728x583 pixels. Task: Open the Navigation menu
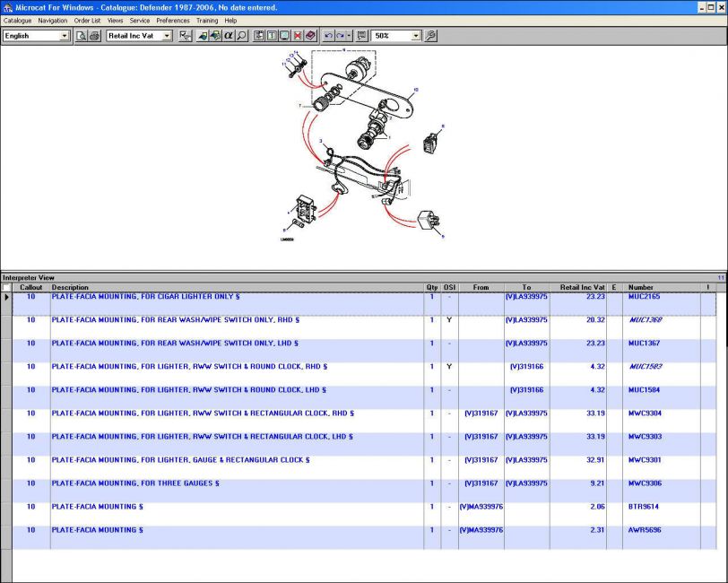click(53, 21)
